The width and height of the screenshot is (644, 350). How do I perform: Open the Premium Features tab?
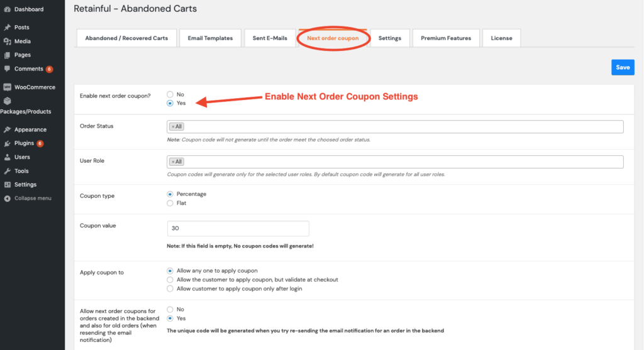tap(446, 38)
